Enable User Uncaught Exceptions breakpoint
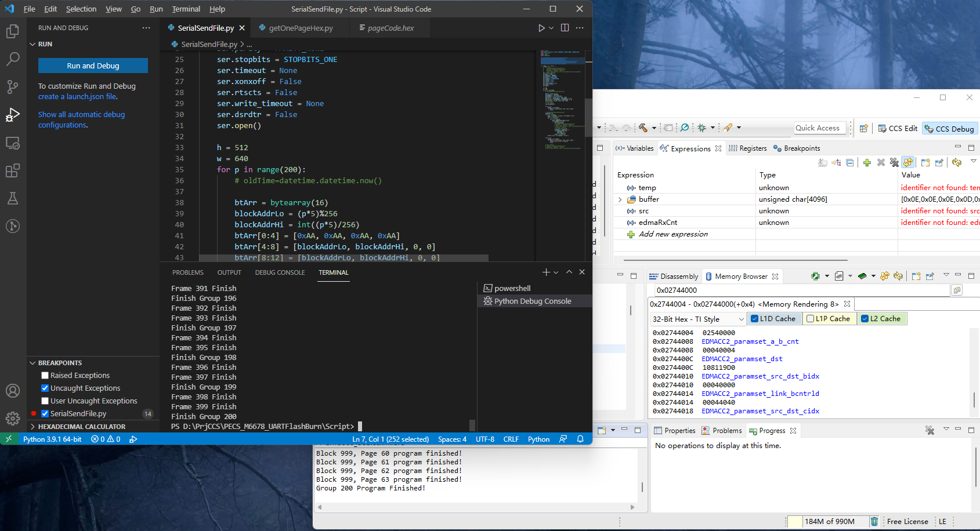980x531 pixels. [x=45, y=401]
